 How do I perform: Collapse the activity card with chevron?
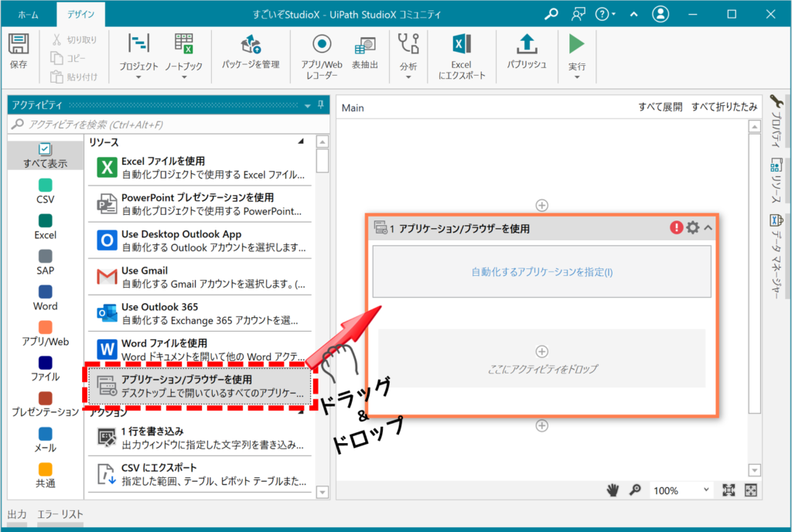708,227
